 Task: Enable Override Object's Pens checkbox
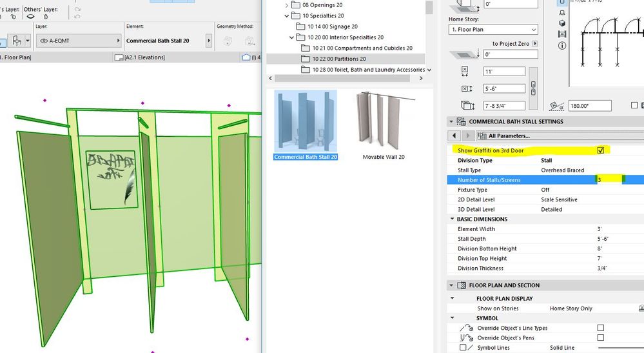tap(600, 338)
